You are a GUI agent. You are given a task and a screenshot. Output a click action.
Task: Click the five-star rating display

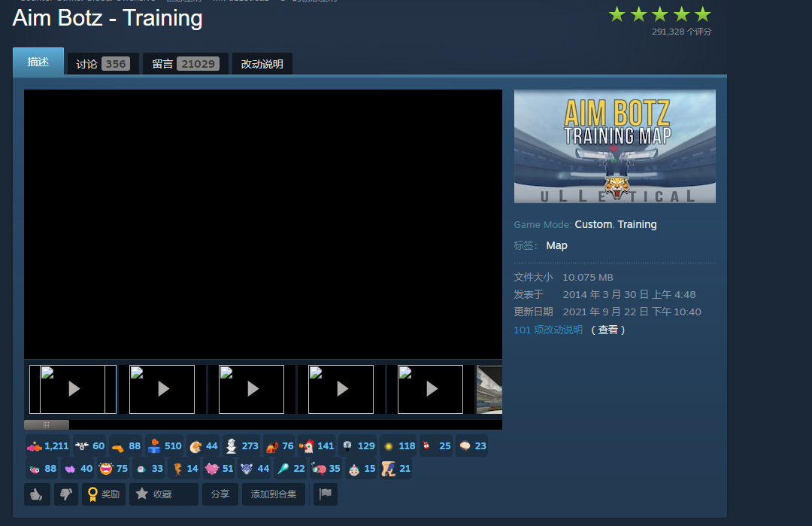coord(660,14)
